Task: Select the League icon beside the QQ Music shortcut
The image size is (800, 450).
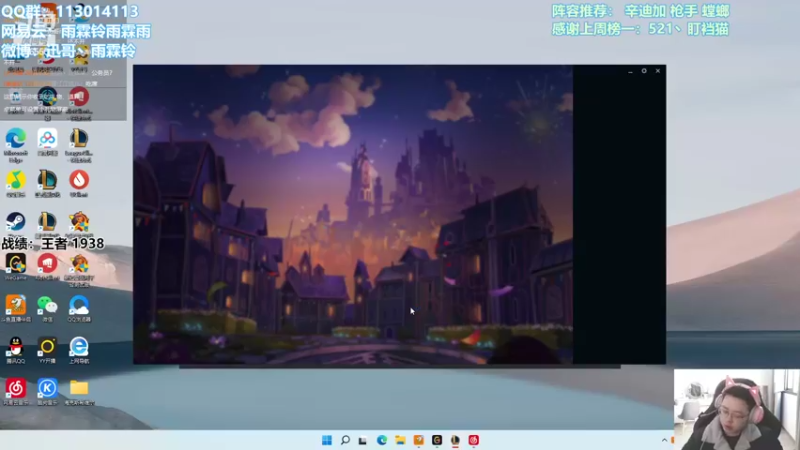Action: click(47, 181)
